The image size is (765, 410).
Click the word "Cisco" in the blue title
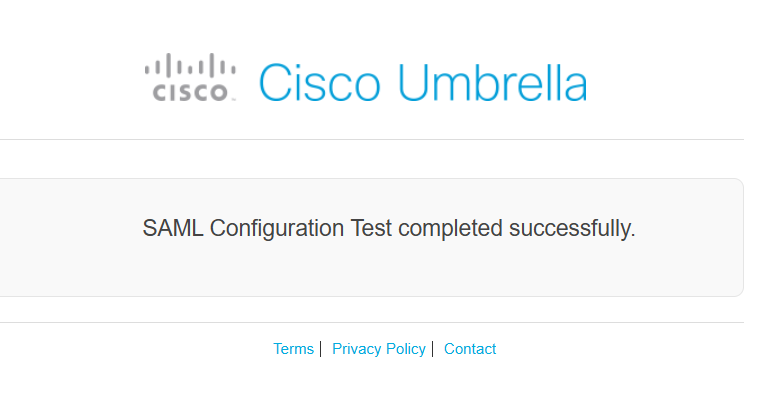(317, 83)
